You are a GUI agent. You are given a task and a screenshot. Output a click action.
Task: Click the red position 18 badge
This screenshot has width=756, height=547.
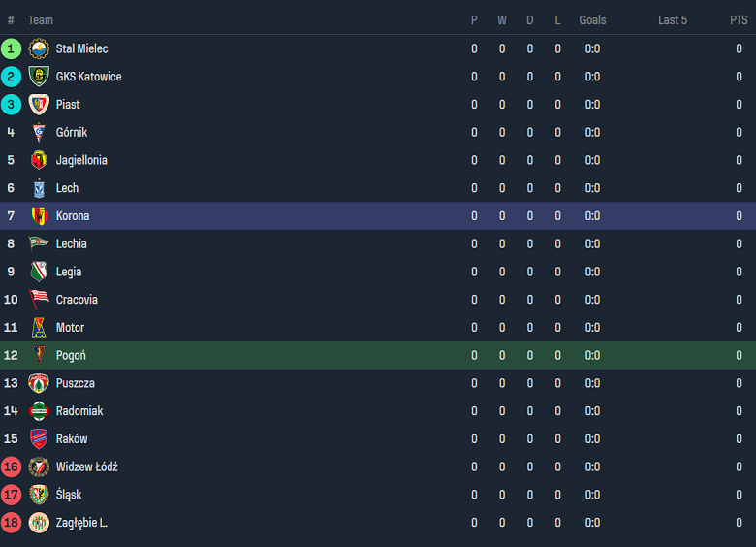point(11,523)
